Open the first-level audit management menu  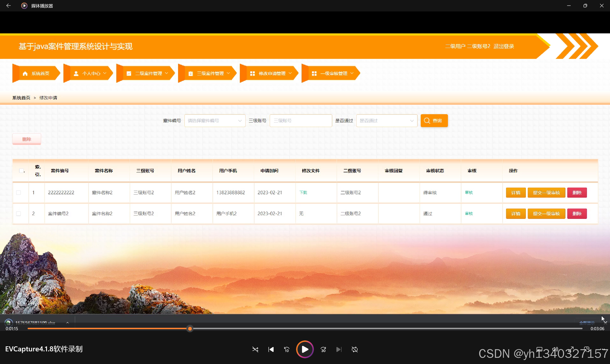point(333,73)
